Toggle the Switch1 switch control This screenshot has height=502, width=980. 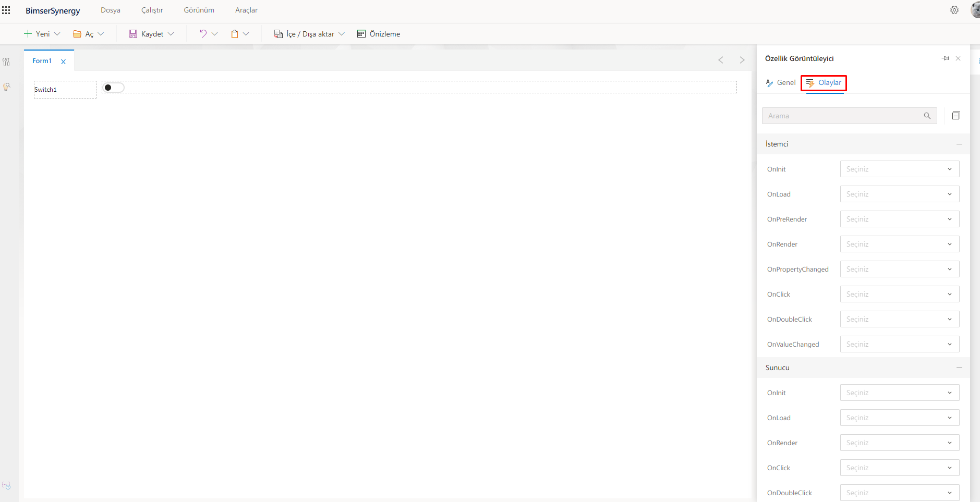pos(113,88)
